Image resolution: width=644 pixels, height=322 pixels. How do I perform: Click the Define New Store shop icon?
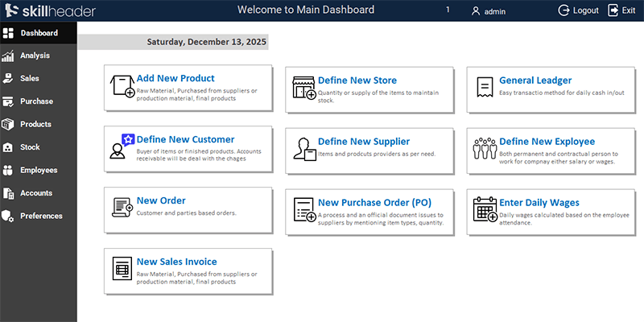coord(303,88)
